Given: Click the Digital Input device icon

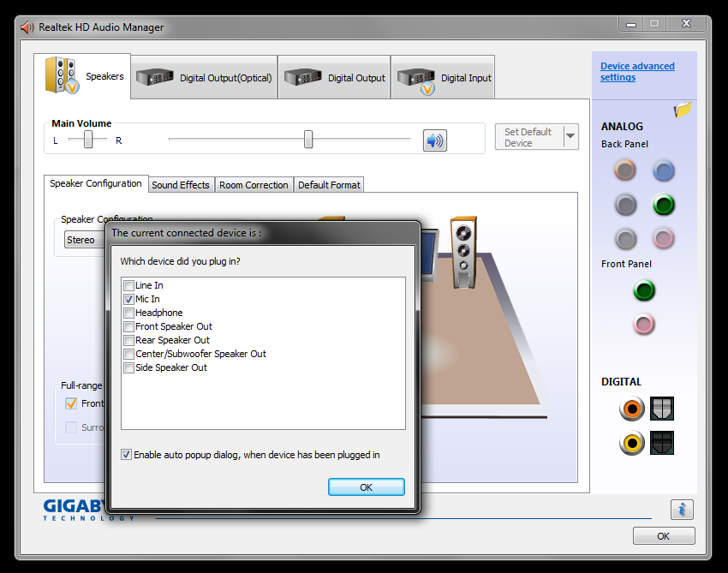Looking at the screenshot, I should coord(416,80).
